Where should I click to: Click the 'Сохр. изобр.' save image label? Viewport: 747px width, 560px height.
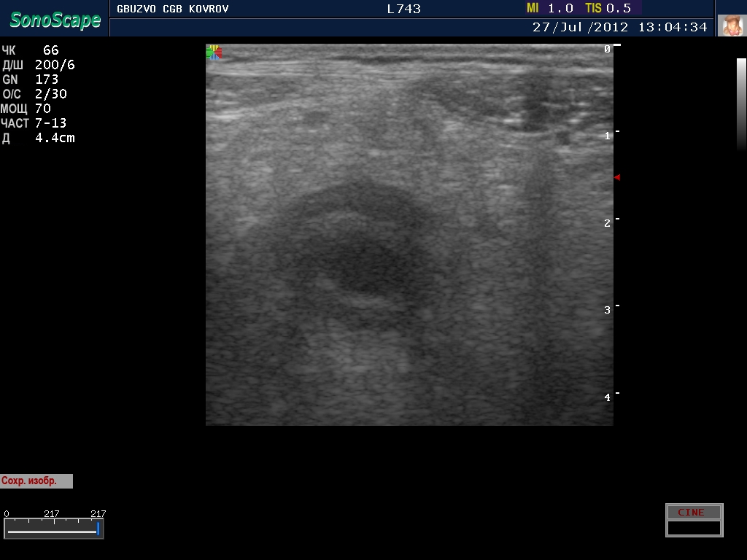tap(36, 481)
